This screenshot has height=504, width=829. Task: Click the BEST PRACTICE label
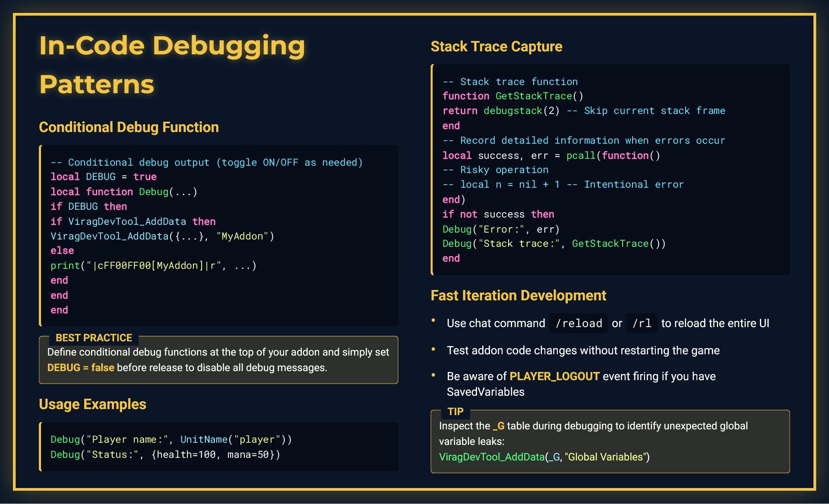94,338
